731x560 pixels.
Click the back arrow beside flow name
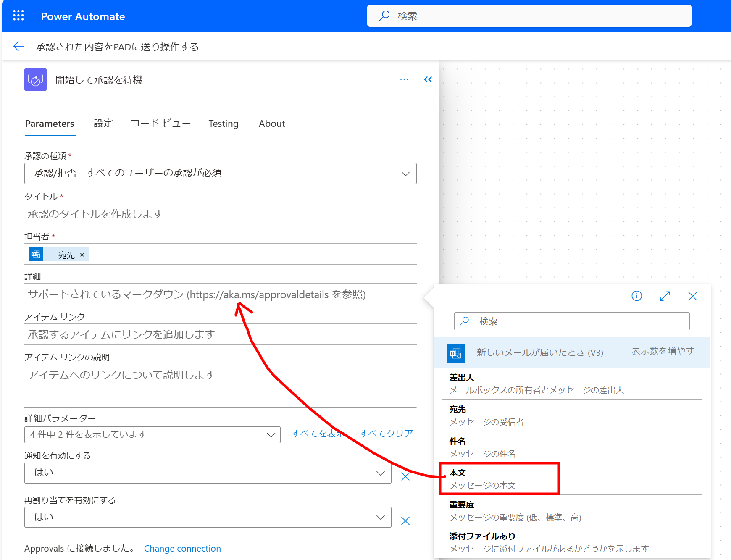point(19,46)
